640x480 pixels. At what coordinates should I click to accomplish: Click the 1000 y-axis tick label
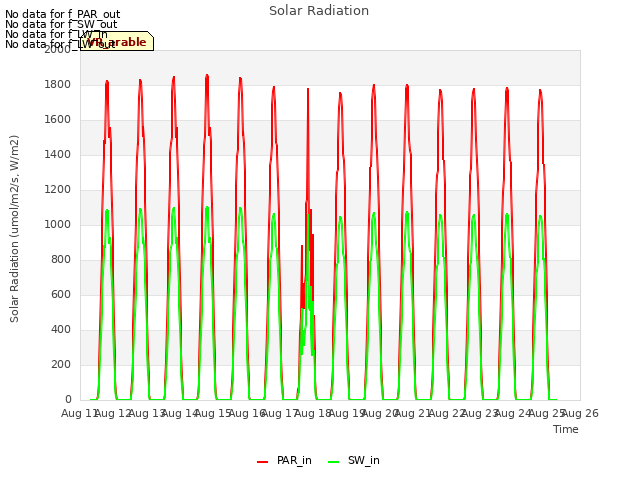[x=58, y=224]
